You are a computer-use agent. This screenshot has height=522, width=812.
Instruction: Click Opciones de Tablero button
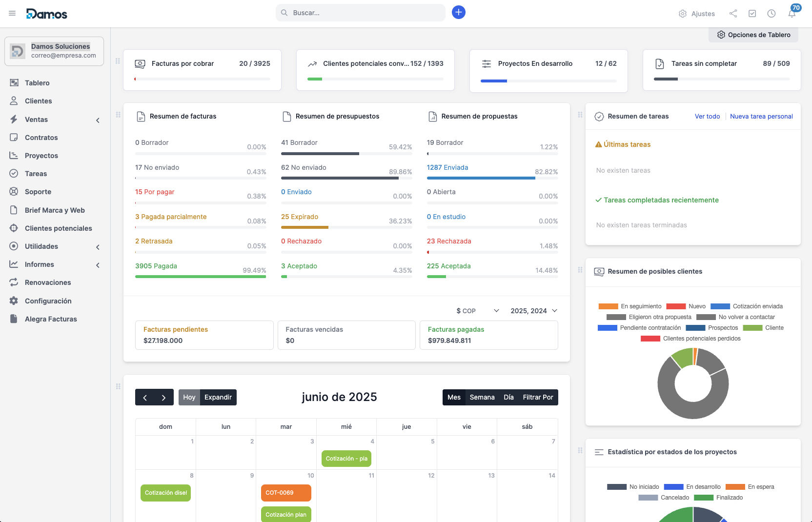753,35
